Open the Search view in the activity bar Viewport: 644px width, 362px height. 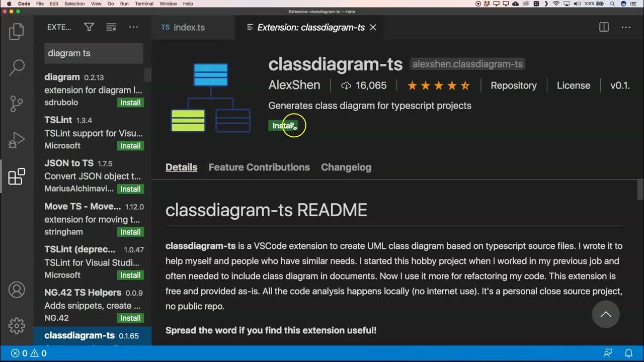click(x=17, y=67)
